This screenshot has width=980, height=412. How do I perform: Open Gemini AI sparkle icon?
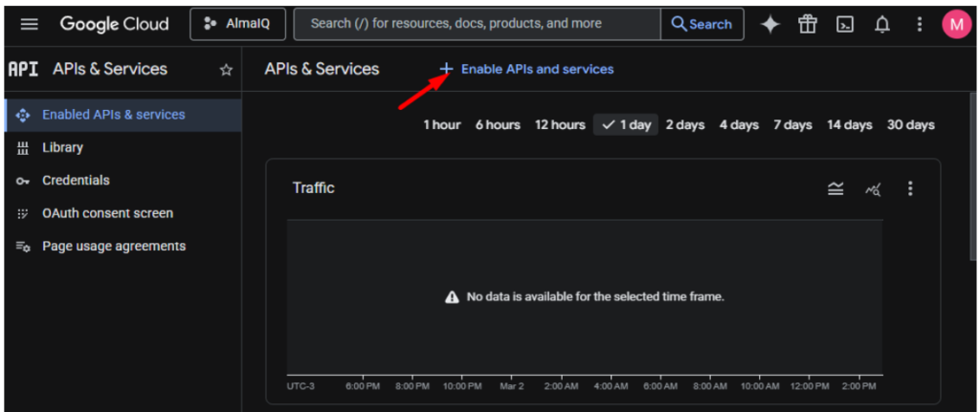click(770, 24)
